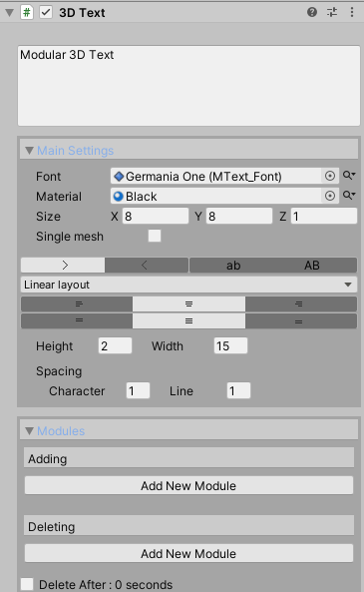The height and width of the screenshot is (592, 364).
Task: Enable the Single mesh checkbox
Action: pyautogui.click(x=155, y=236)
